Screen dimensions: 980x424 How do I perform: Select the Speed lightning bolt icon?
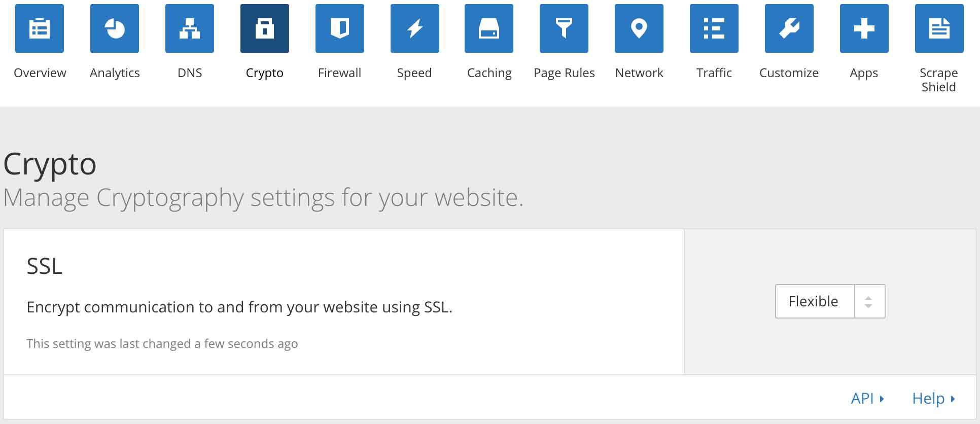[415, 28]
